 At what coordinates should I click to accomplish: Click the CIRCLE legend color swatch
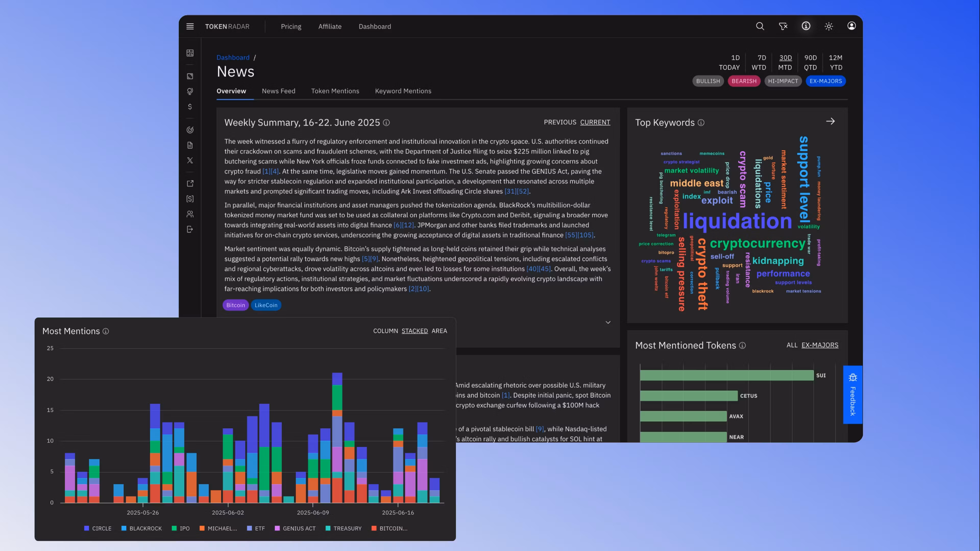click(86, 528)
